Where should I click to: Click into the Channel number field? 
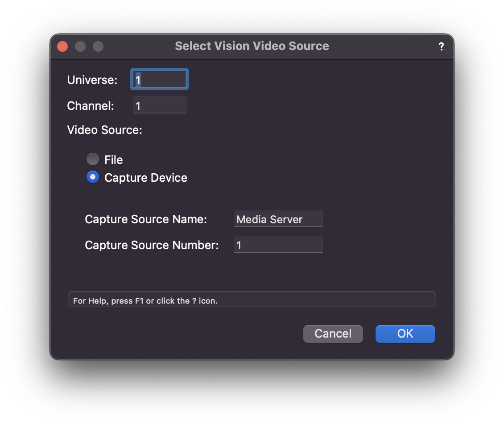[160, 105]
